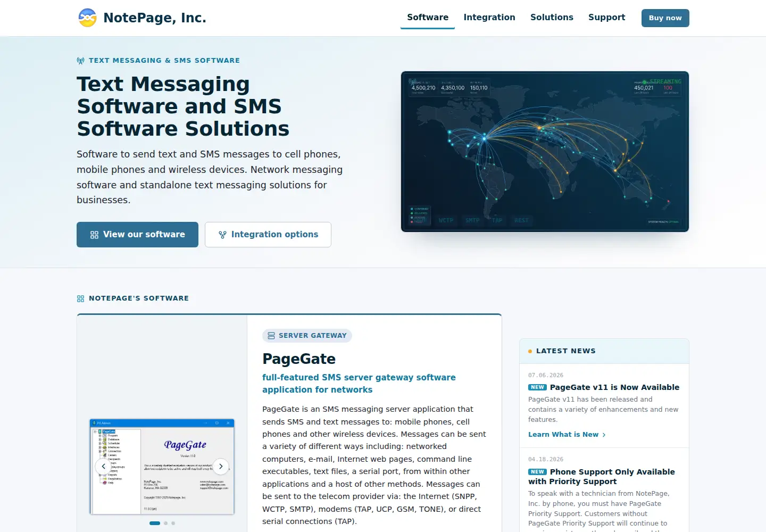Image resolution: width=766 pixels, height=532 pixels.
Task: Show previous PageGate screenshot with left arrow
Action: [x=103, y=467]
